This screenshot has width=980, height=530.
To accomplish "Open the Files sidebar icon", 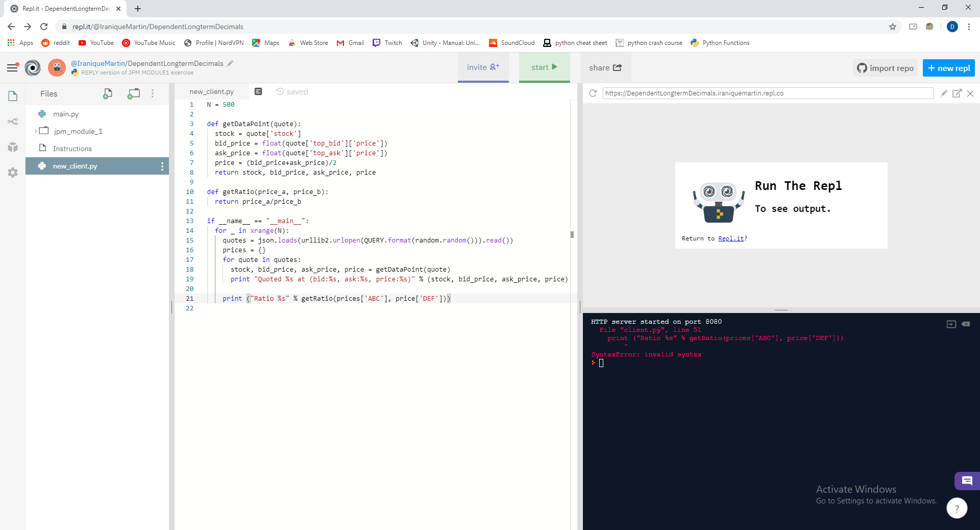I will pyautogui.click(x=13, y=96).
